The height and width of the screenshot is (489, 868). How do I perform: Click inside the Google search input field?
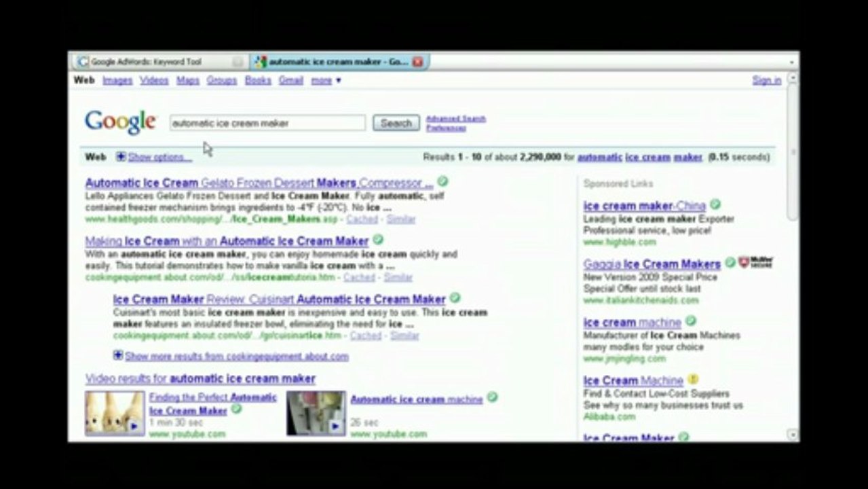[x=267, y=123]
